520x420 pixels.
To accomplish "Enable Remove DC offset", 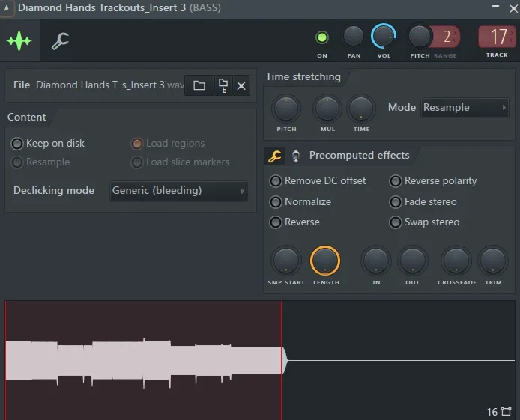I will (318, 181).
